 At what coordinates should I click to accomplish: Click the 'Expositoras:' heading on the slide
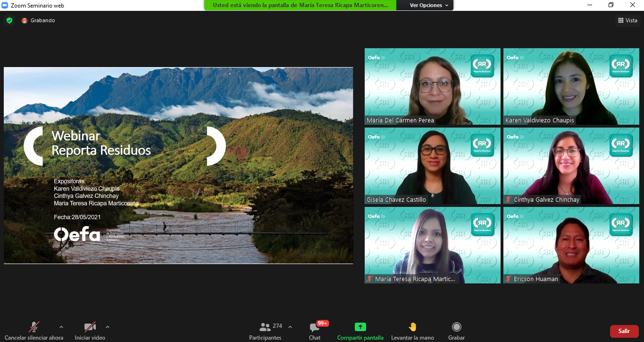pyautogui.click(x=70, y=181)
